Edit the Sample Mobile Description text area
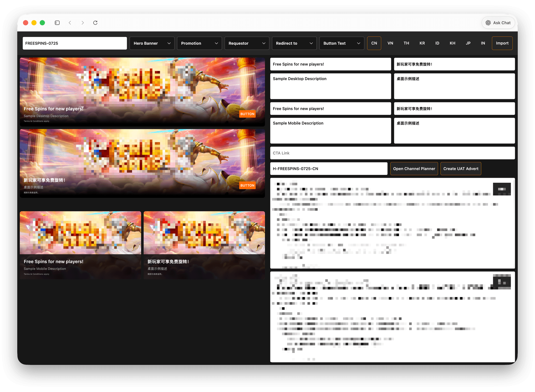535x392 pixels. tap(330, 130)
